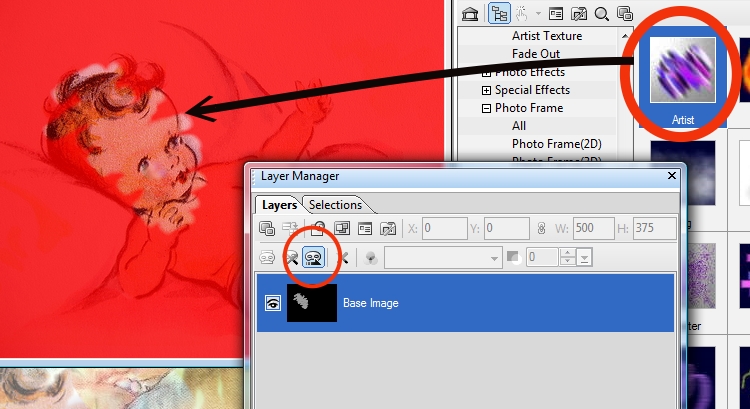Screen dimensions: 750x409
Task: Click the lock aspect ratio chain icon
Action: coord(542,229)
